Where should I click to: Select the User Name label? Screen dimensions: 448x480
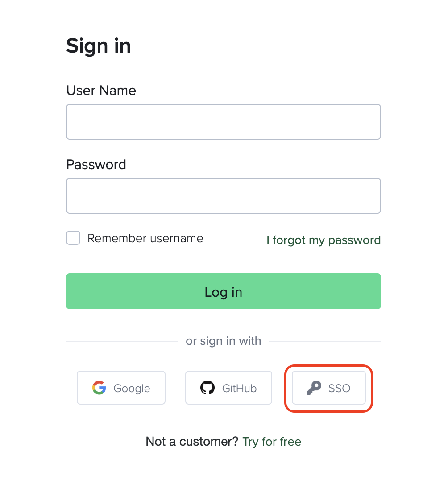101,90
